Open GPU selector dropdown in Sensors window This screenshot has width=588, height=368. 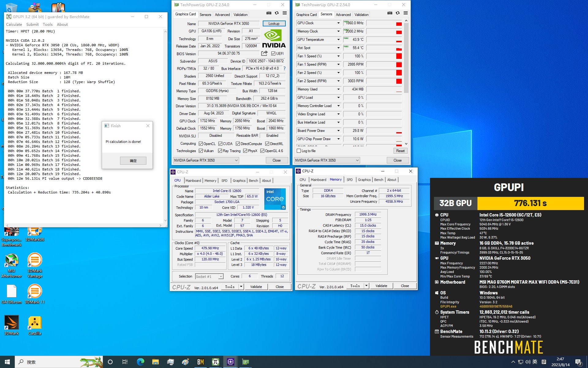click(x=327, y=160)
